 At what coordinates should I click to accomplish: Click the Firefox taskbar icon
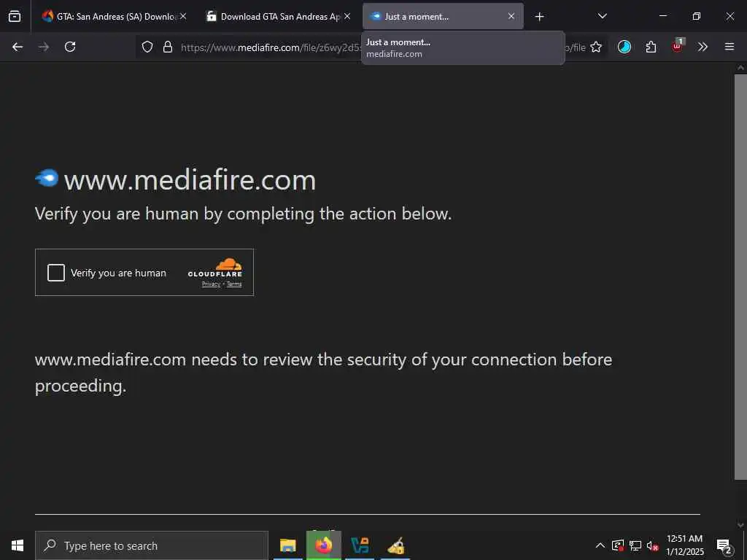coord(323,545)
